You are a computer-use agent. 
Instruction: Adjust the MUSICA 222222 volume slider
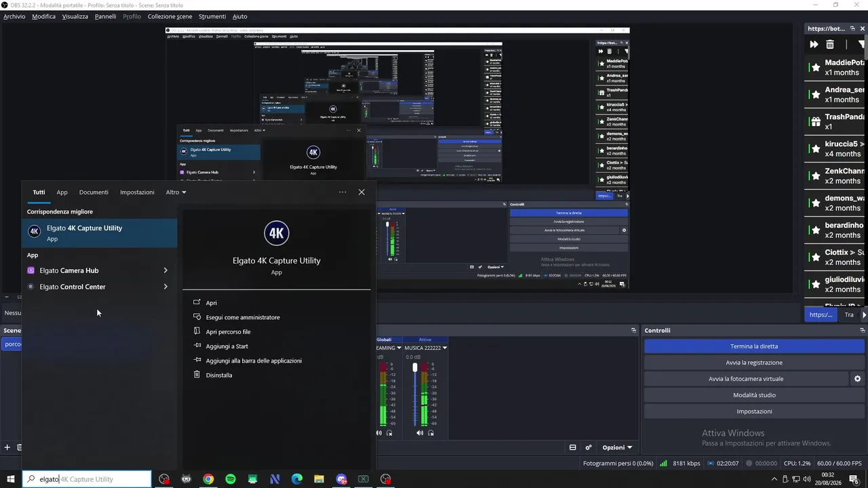coord(415,367)
